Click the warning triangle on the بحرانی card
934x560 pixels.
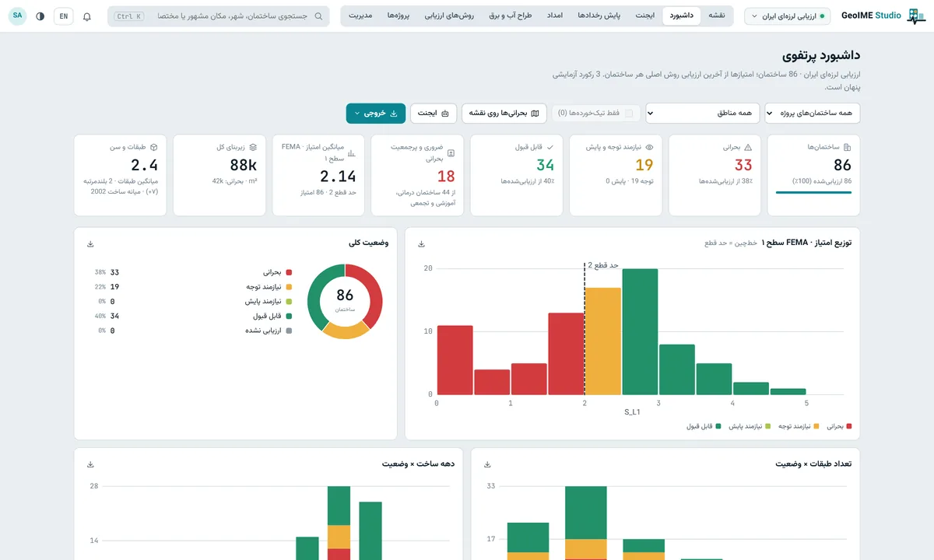point(748,147)
